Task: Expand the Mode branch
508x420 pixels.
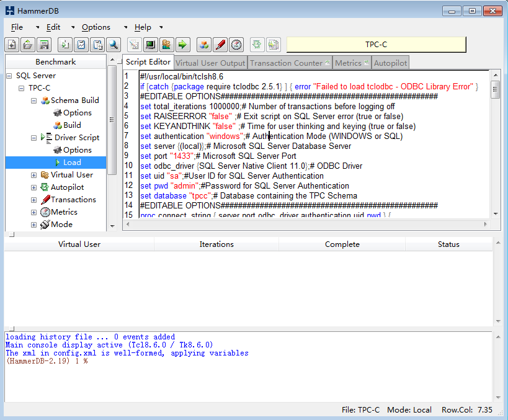Action: click(x=33, y=225)
